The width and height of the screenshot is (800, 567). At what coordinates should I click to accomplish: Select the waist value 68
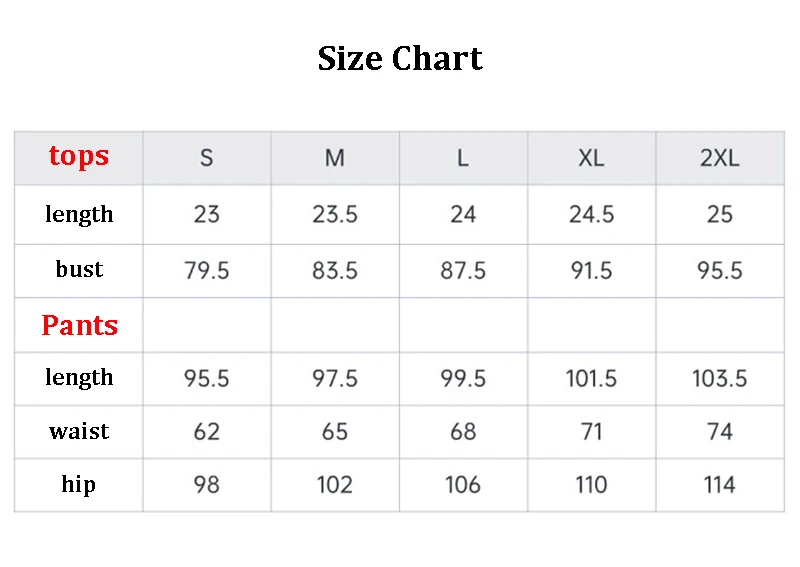463,432
